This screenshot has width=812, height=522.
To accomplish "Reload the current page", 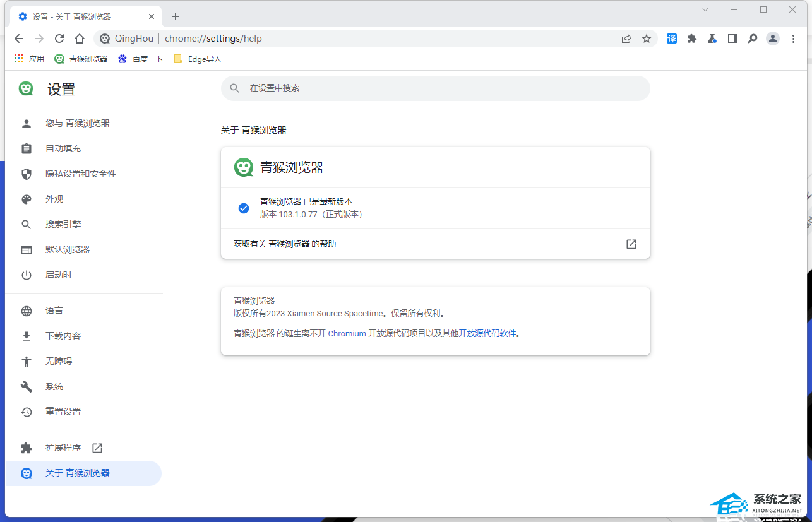I will (59, 39).
